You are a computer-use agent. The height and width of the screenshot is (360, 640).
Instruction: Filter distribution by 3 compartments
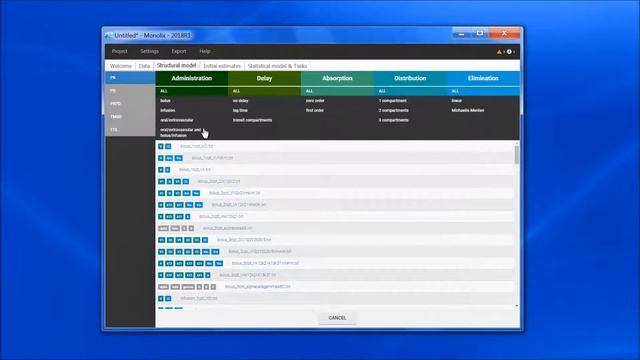pyautogui.click(x=393, y=120)
